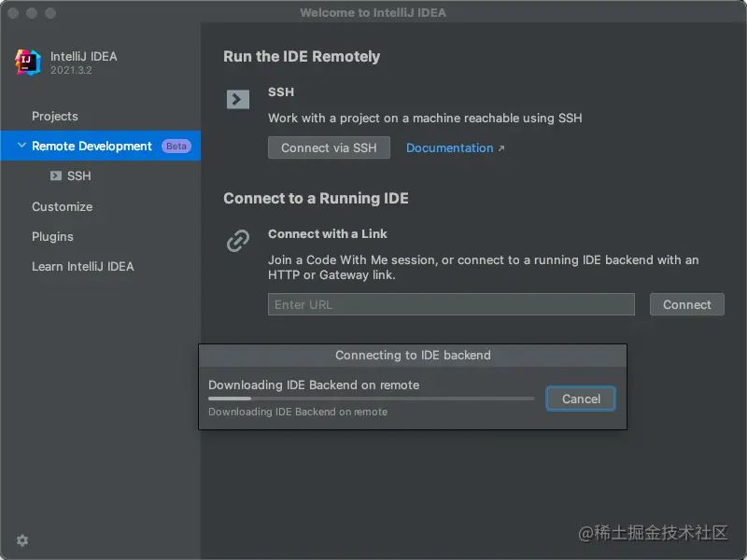747x560 pixels.
Task: Click the SSH terminal icon in main panel
Action: click(x=238, y=99)
